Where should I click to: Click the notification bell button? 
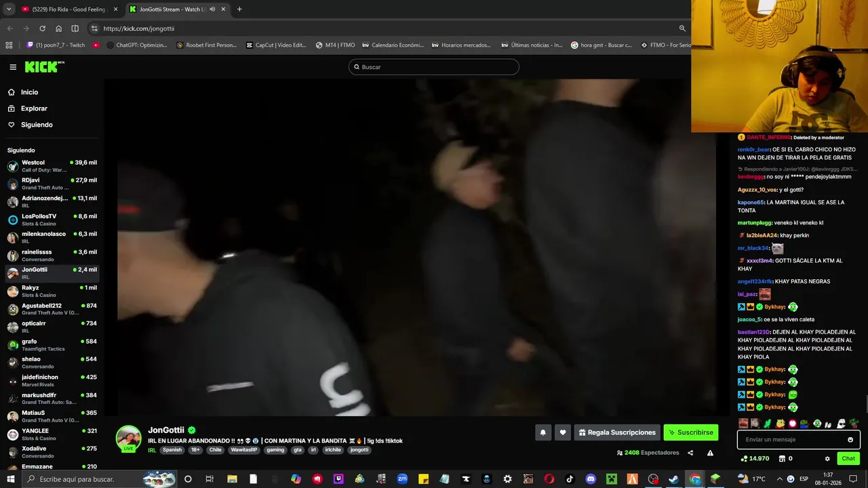[542, 432]
